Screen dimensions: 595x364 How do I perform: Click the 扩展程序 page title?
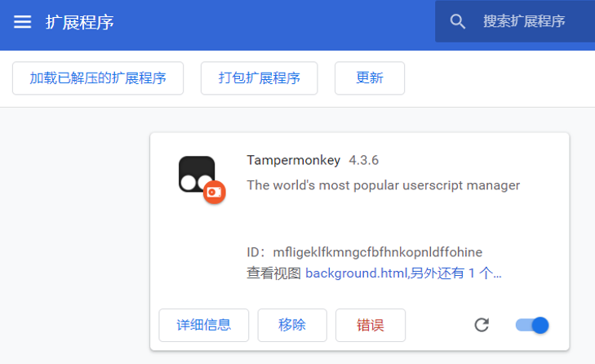79,22
